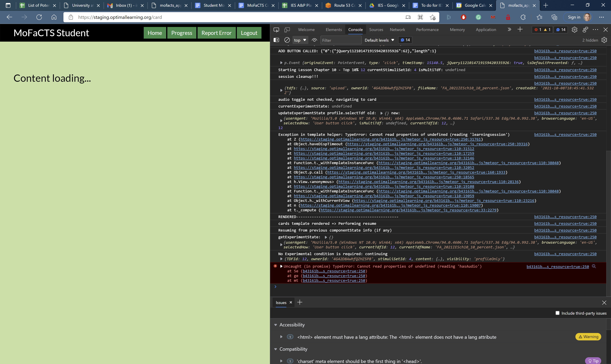611x364 pixels.
Task: Open the AdBlock extension icon
Action: click(463, 17)
